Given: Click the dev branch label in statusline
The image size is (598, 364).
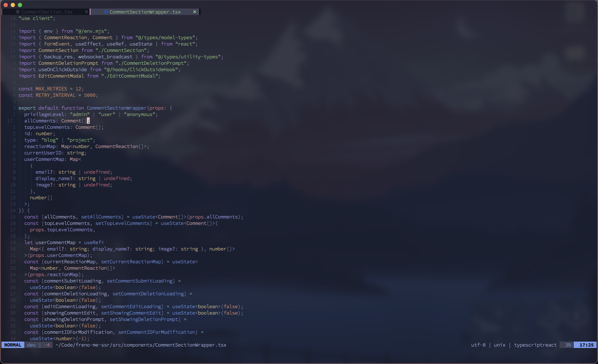Looking at the screenshot, I should [x=31, y=345].
